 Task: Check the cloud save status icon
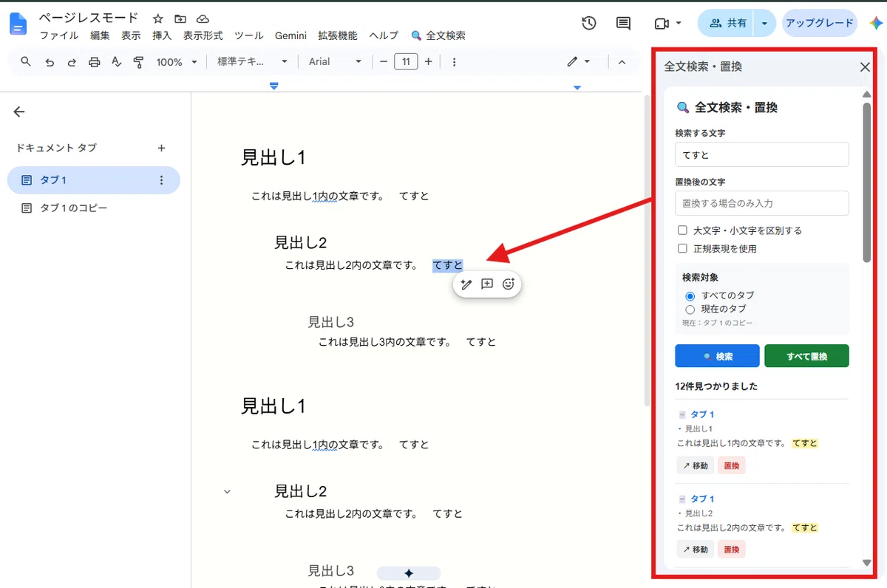[203, 18]
